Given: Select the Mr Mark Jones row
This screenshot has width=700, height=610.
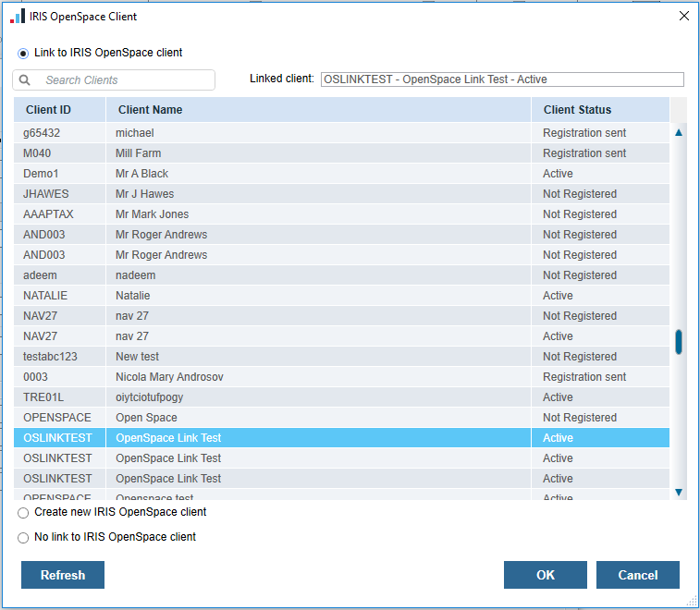Looking at the screenshot, I should (341, 214).
